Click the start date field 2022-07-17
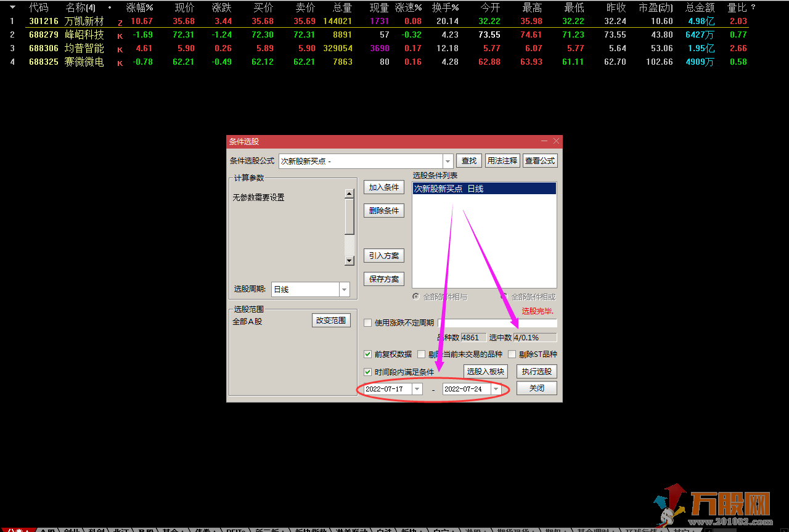The width and height of the screenshot is (789, 532). [388, 389]
